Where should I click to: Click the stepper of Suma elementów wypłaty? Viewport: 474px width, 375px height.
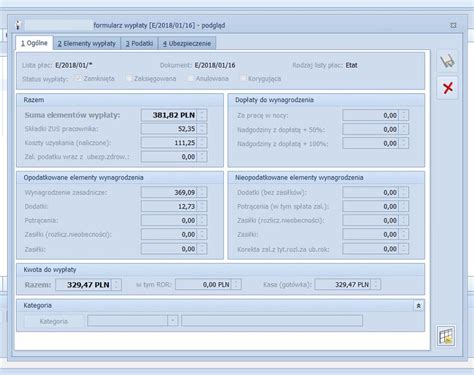coord(202,115)
